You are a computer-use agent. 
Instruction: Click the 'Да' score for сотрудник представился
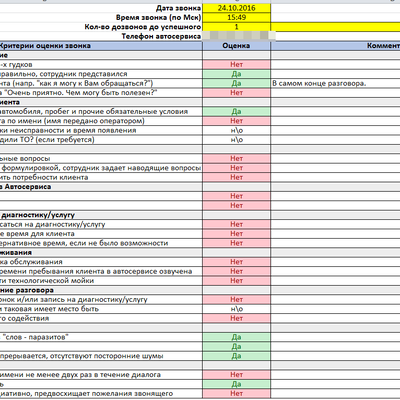(x=236, y=74)
